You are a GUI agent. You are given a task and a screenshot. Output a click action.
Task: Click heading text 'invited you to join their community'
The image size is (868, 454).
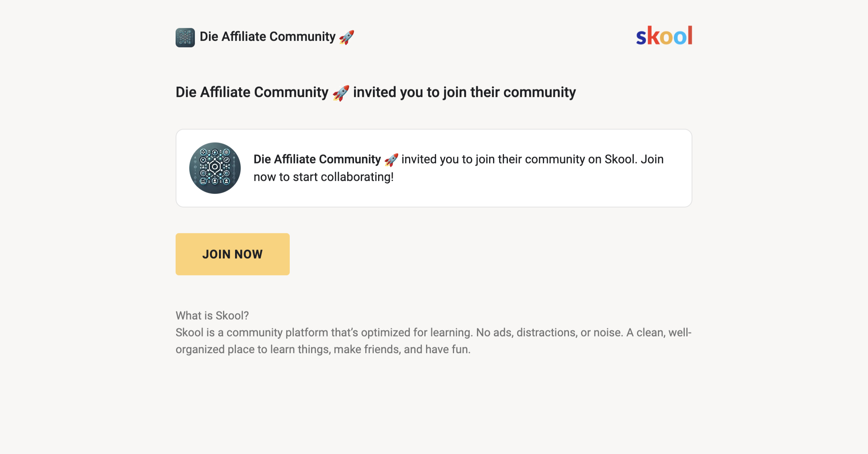465,92
